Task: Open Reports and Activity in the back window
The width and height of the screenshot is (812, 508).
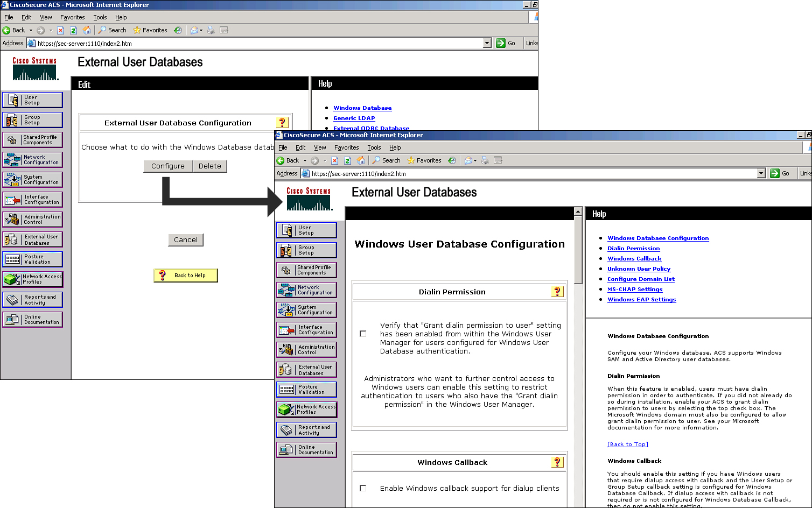Action: (x=32, y=300)
